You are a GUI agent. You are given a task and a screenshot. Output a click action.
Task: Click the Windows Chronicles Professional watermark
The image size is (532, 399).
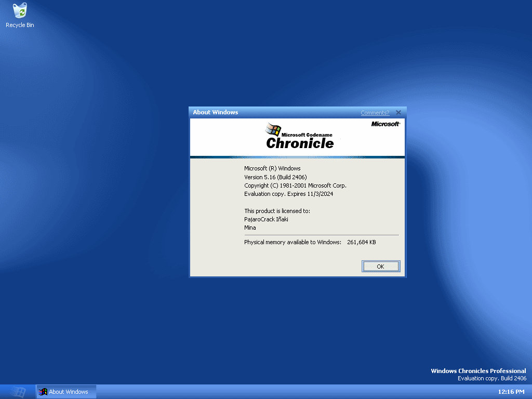(x=478, y=370)
